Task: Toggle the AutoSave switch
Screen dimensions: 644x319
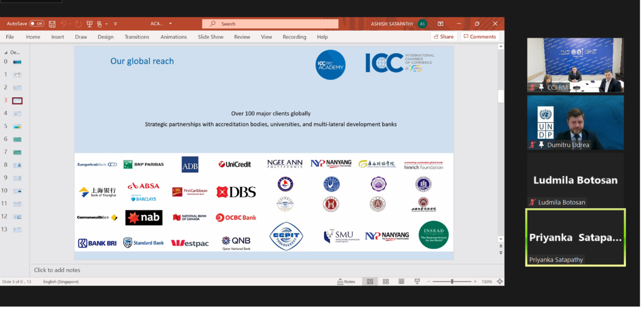Action: pos(37,24)
